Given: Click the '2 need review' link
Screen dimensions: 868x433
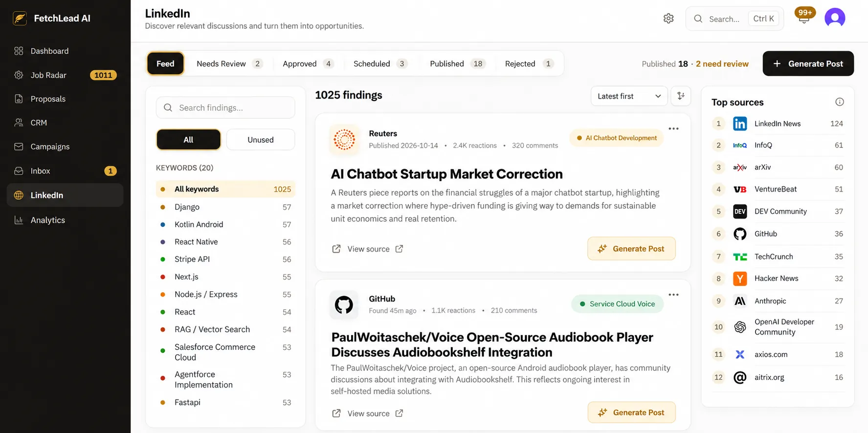Looking at the screenshot, I should [x=722, y=64].
